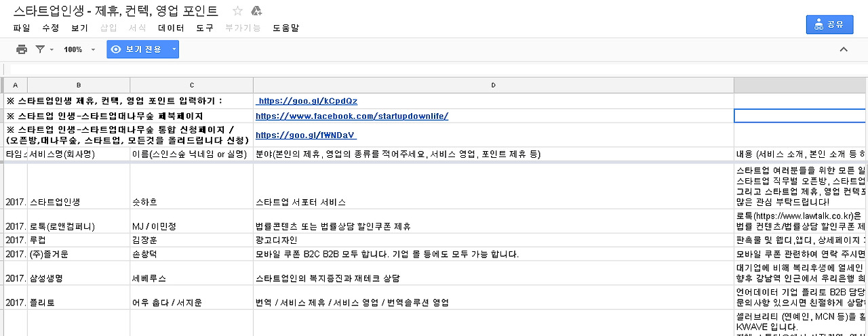Viewport: 868px width, 336px height.
Task: Open the 도움말 menu
Action: click(x=285, y=28)
